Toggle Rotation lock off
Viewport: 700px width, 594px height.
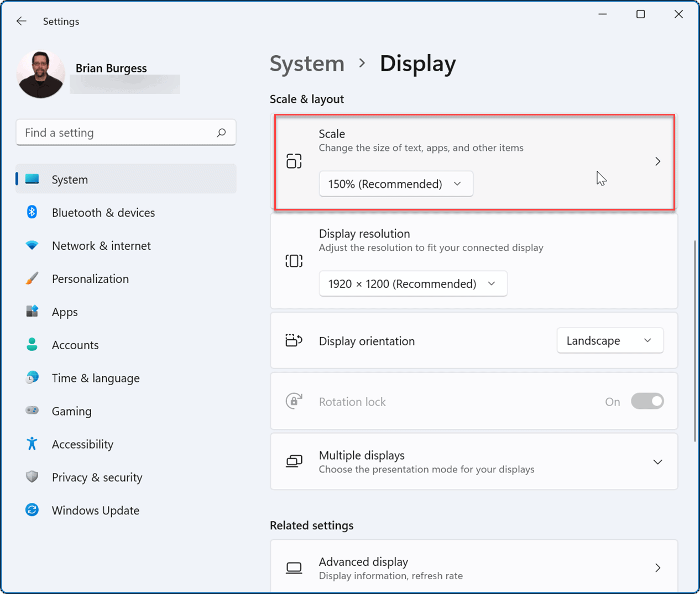pyautogui.click(x=647, y=401)
